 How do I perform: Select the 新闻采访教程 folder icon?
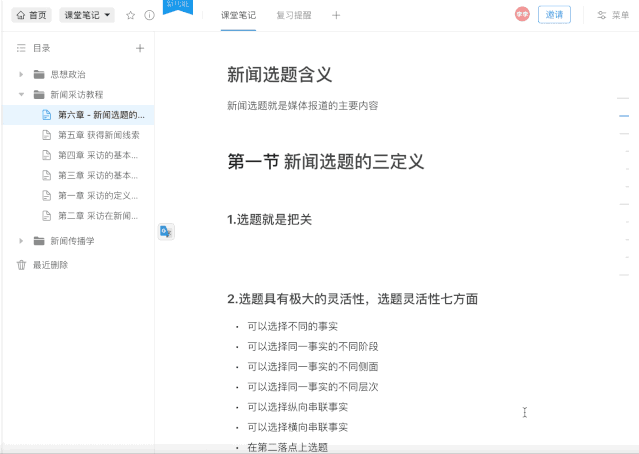(39, 95)
